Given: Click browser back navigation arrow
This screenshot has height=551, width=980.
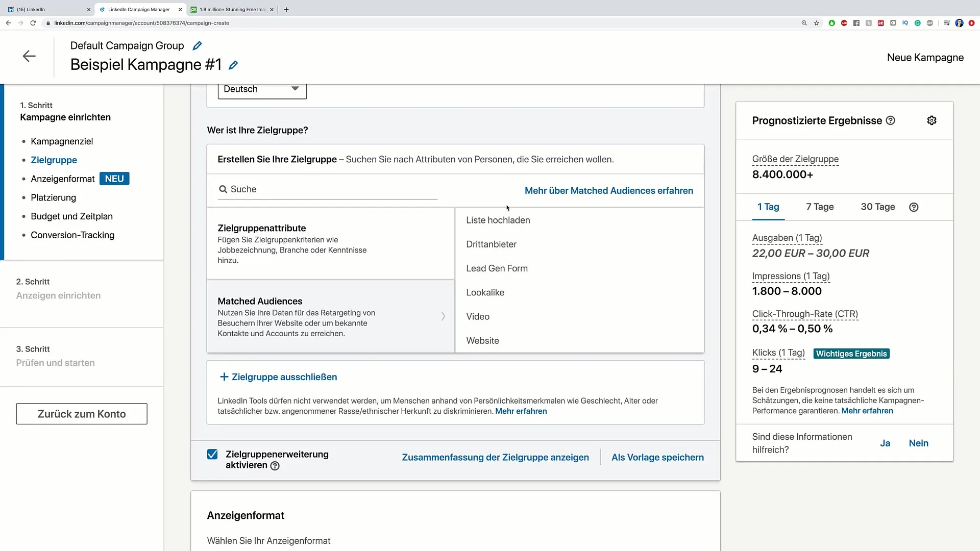Looking at the screenshot, I should tap(8, 23).
